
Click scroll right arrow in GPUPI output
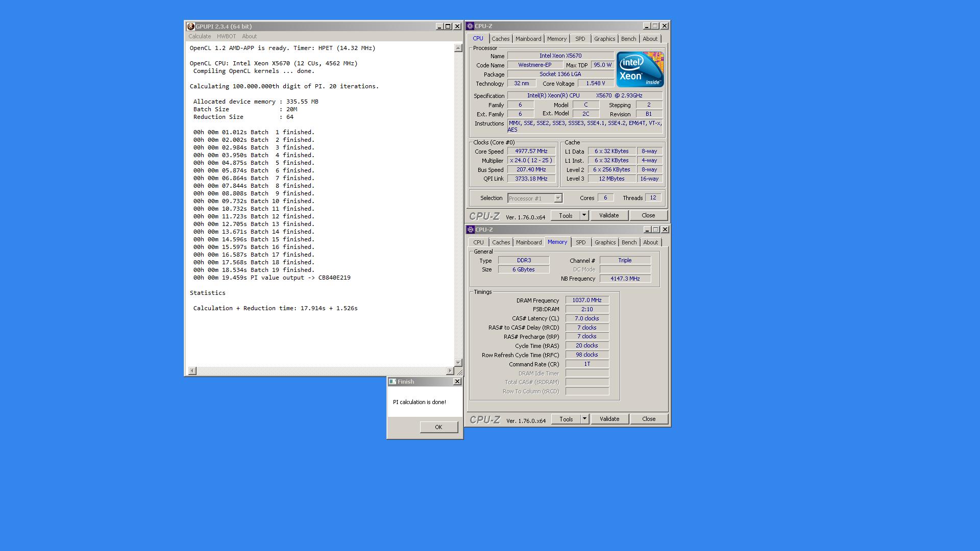[450, 371]
